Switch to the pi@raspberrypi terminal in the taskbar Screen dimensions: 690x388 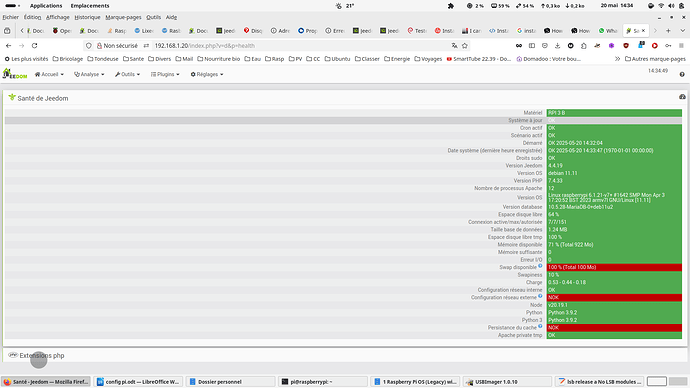(x=323, y=381)
